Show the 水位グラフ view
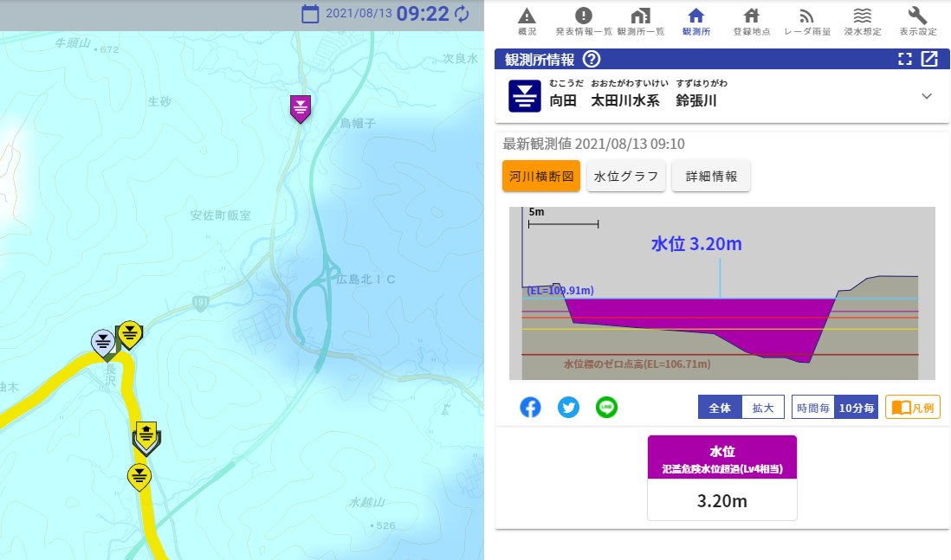 coord(626,177)
